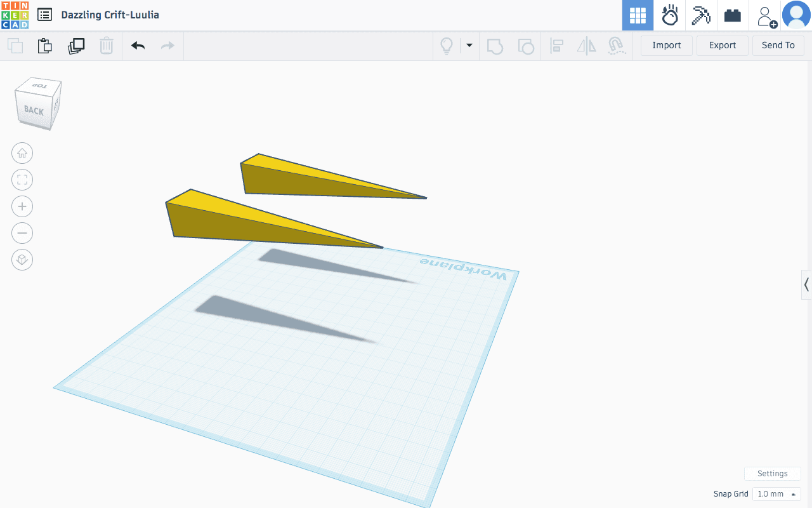
Task: Expand the visibility dropdown arrow
Action: [469, 45]
